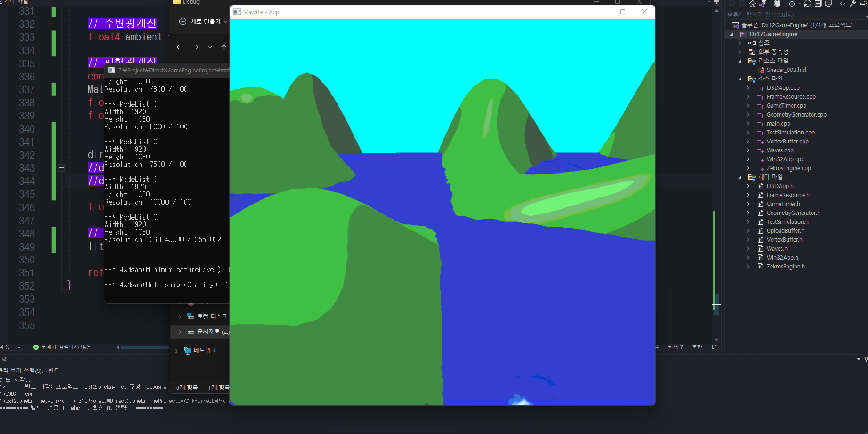
Task: Open TestSimulation.h
Action: pos(788,221)
